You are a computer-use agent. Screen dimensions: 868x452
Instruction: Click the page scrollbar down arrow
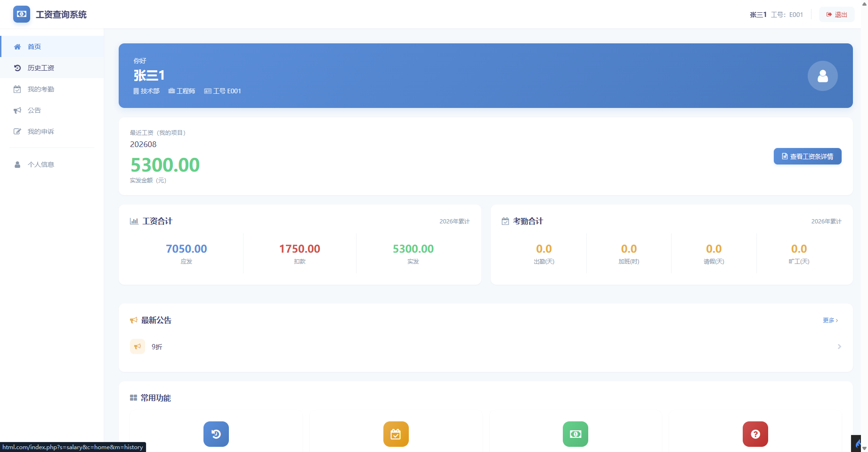(864, 448)
